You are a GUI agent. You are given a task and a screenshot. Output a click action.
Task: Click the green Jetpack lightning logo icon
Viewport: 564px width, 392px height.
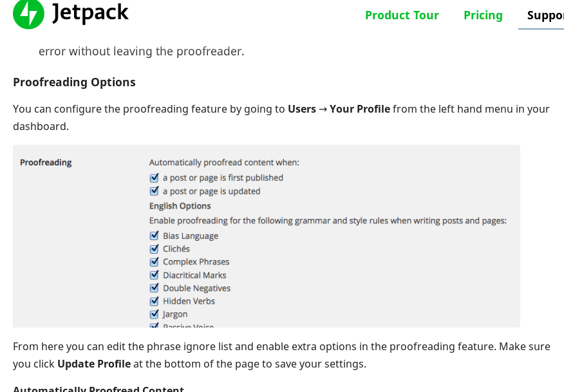tap(28, 14)
